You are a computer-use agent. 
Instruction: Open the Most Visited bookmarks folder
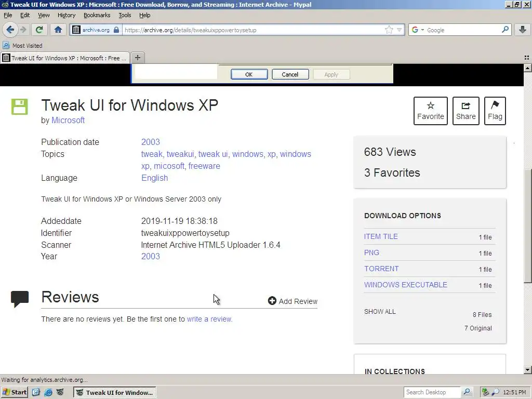(22, 46)
